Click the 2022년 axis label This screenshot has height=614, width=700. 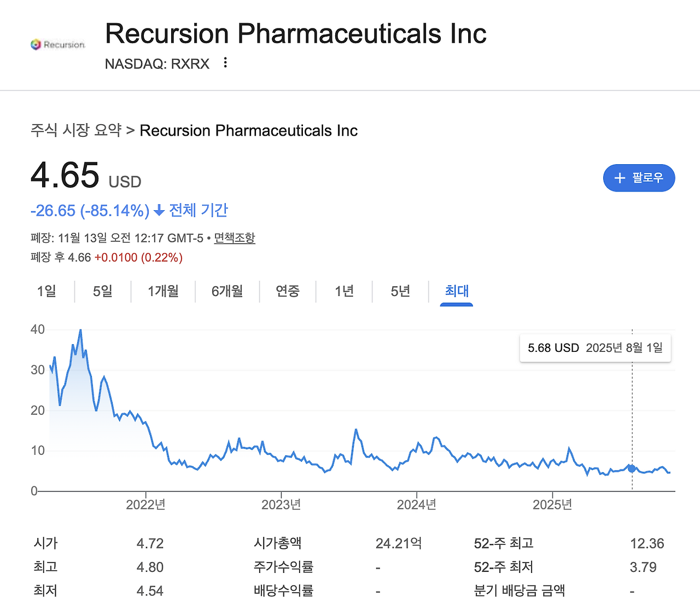145,505
